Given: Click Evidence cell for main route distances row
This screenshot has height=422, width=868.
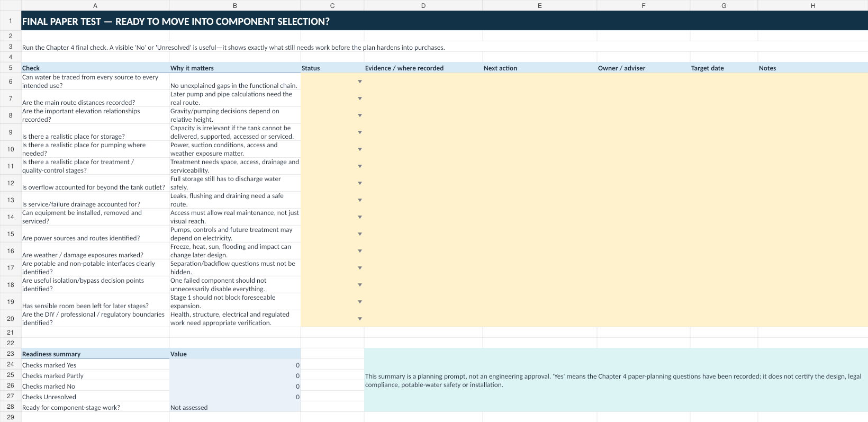Looking at the screenshot, I should [x=423, y=98].
